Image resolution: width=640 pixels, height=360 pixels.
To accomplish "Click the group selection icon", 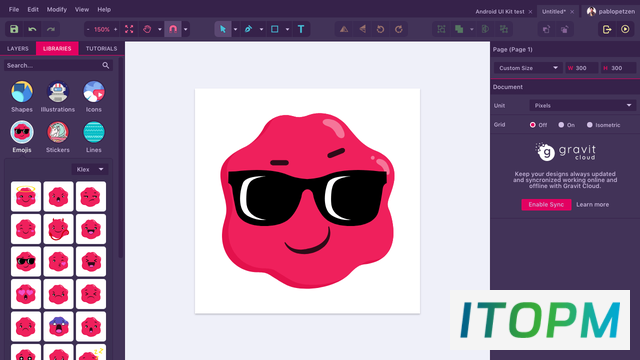I will (441, 29).
